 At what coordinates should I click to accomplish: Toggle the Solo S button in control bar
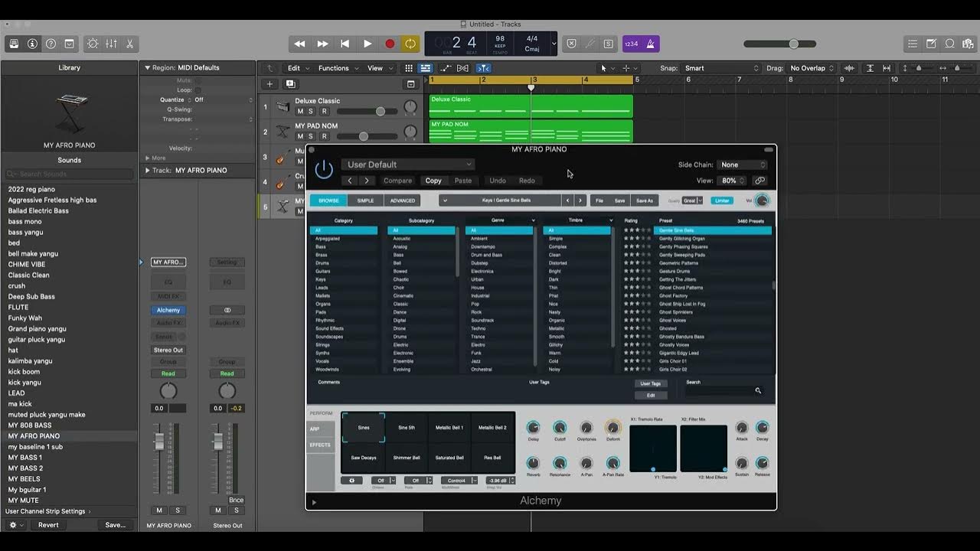[x=608, y=44]
